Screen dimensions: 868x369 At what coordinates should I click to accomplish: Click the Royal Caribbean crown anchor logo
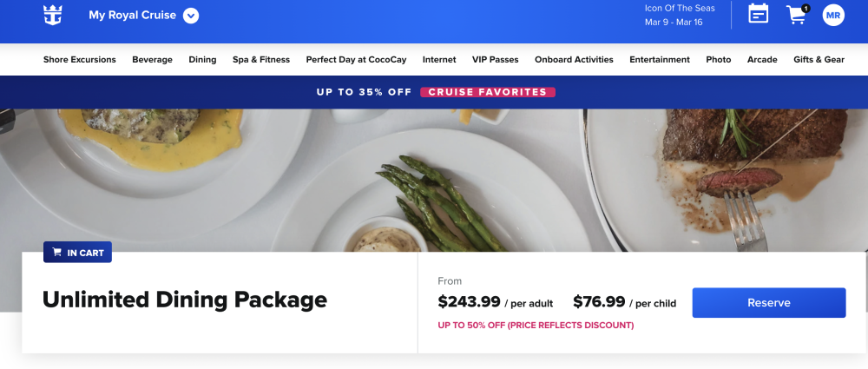click(x=53, y=15)
